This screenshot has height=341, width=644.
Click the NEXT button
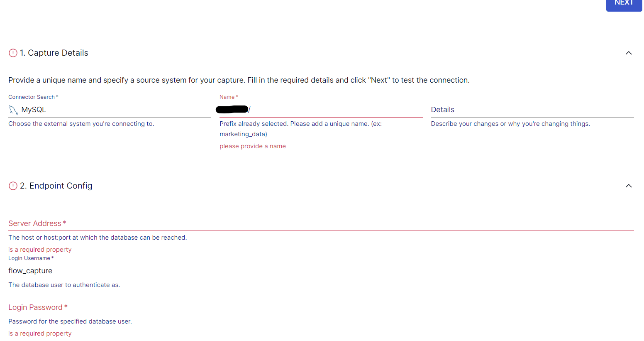click(x=624, y=3)
